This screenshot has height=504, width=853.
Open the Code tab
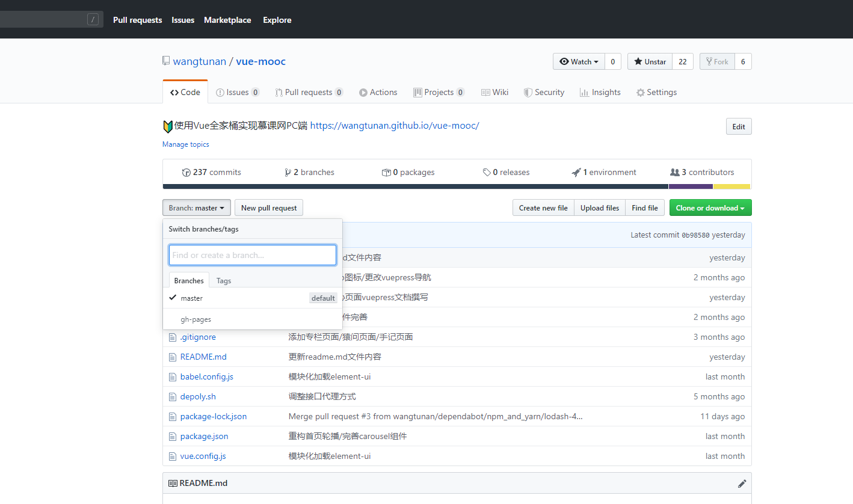tap(185, 92)
